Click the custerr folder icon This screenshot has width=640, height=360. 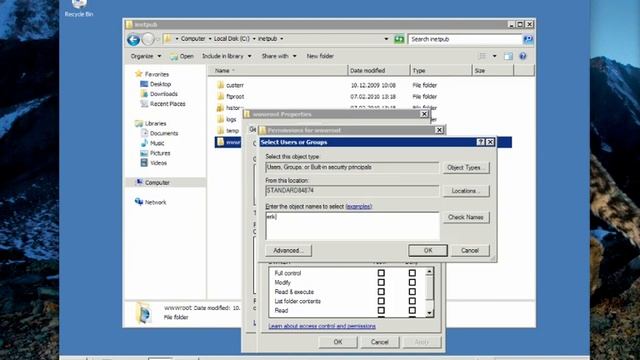(220, 85)
